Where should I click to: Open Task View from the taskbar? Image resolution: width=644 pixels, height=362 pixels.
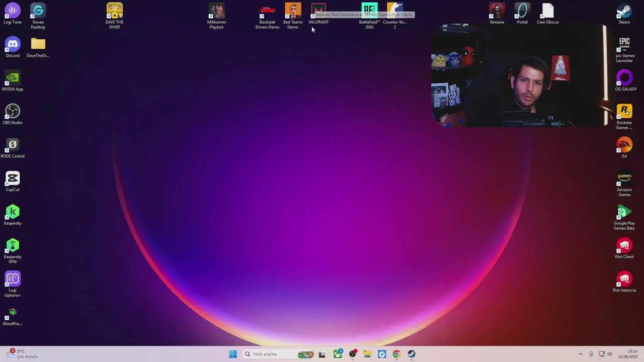click(322, 354)
